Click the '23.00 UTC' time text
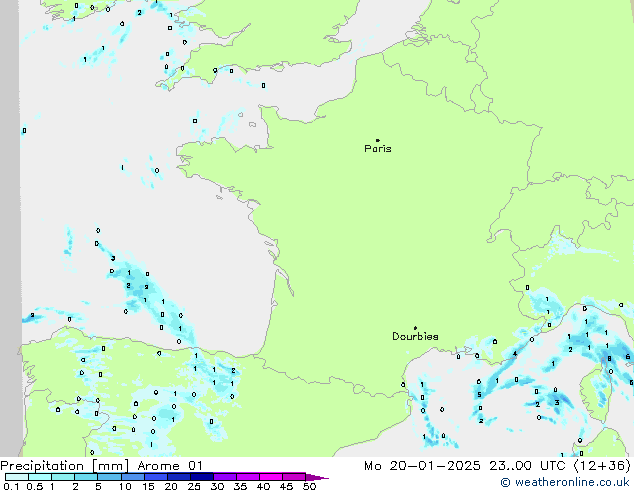 tap(527, 466)
